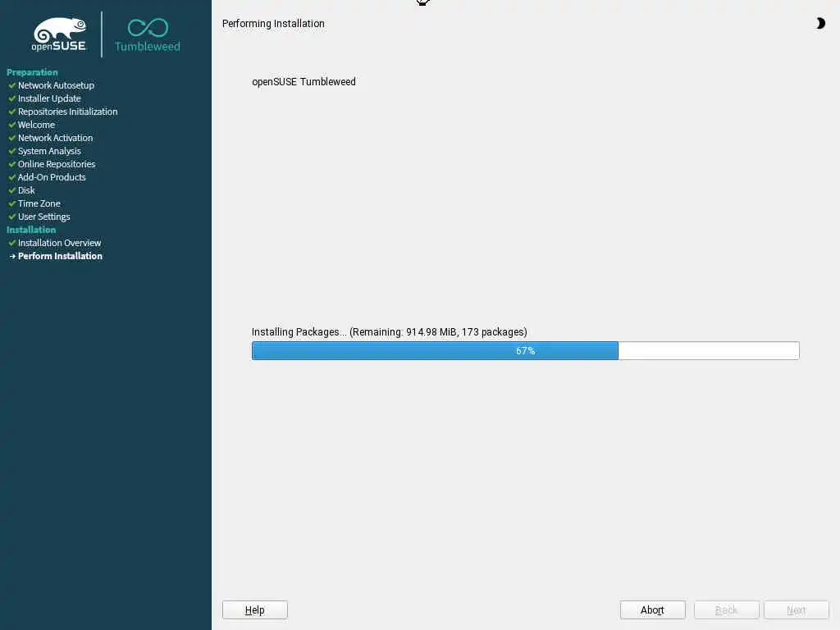Select the Disk step
This screenshot has height=630, width=840.
[x=26, y=190]
